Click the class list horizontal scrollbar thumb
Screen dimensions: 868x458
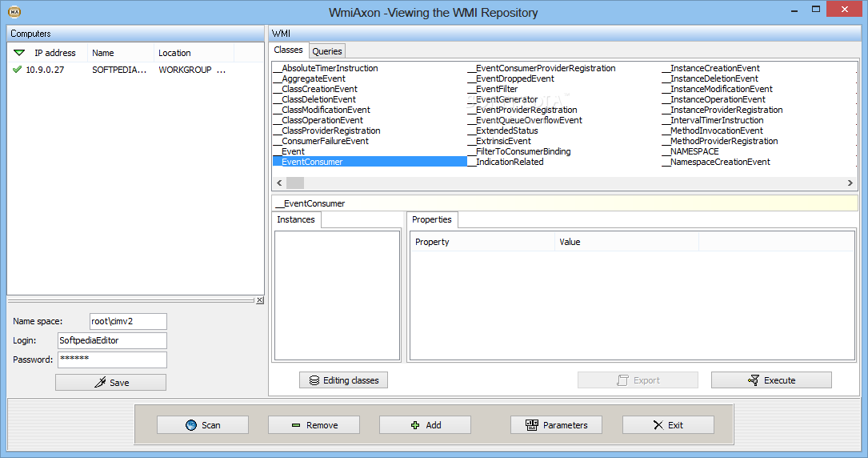tap(295, 183)
